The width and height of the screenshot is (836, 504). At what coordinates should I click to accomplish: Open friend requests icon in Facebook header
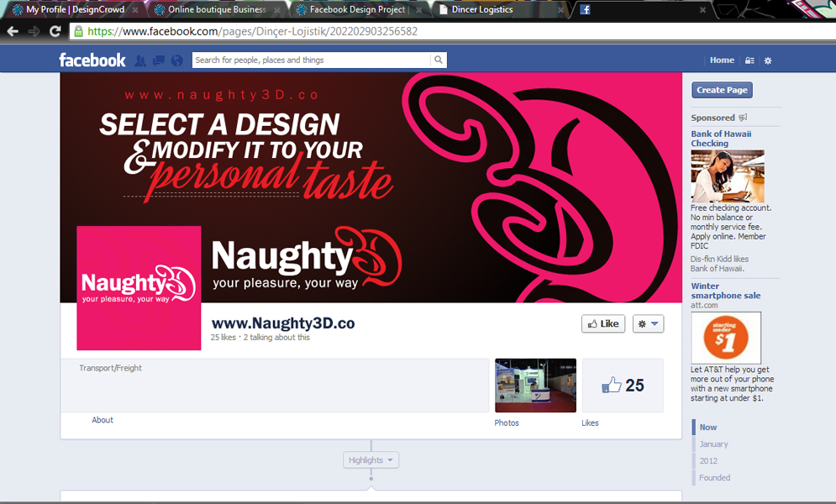tap(140, 60)
